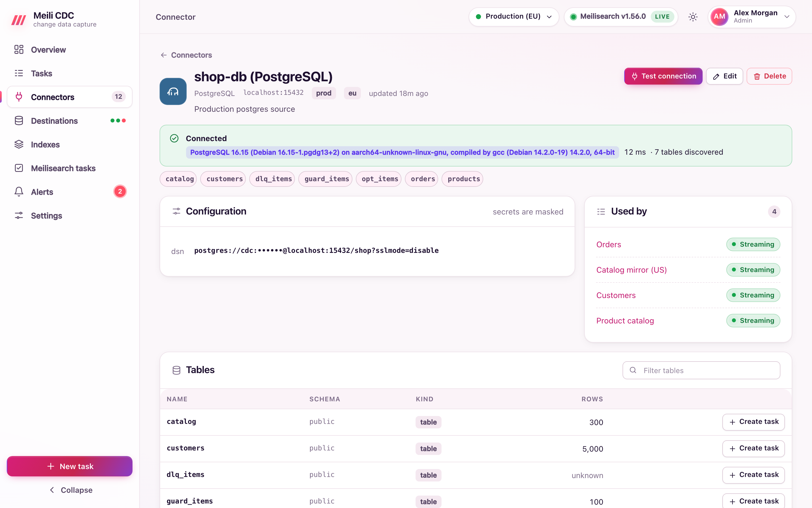Open Destinations in sidebar
This screenshot has width=812, height=508.
tap(70, 121)
